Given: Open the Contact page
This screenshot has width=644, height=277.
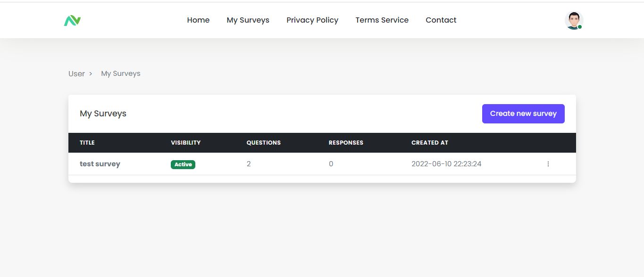Looking at the screenshot, I should pos(441,20).
